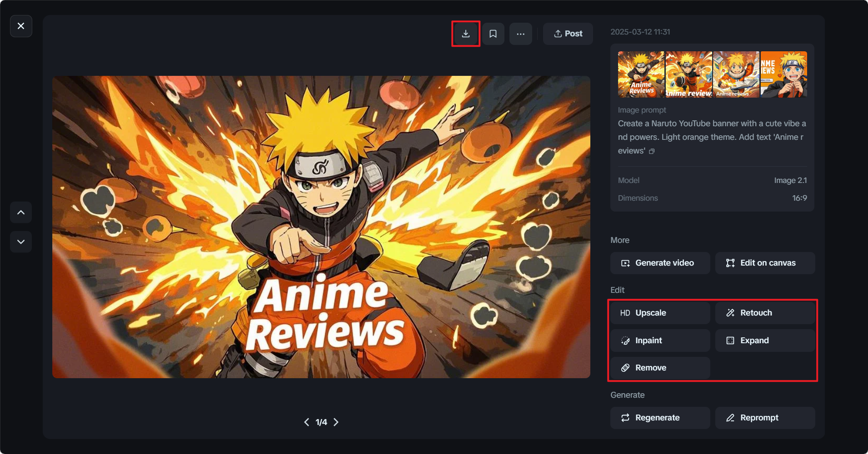Click the main Naruto banner image
The height and width of the screenshot is (454, 868).
point(321,227)
